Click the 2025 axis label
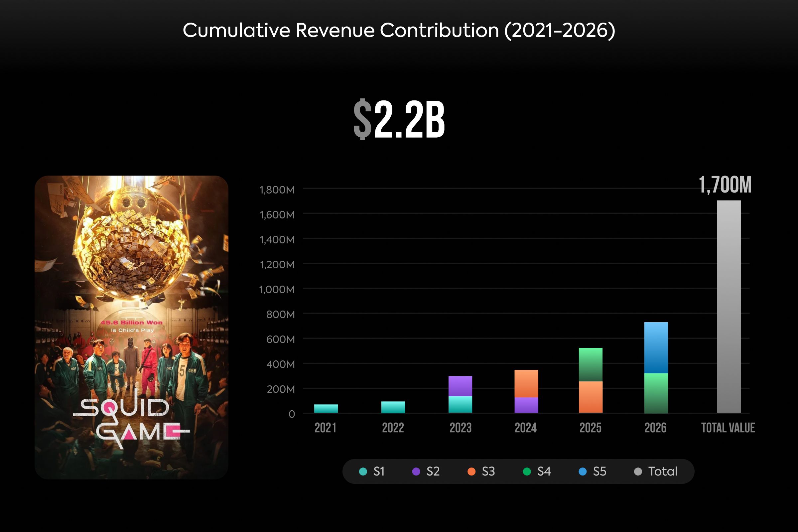 tap(591, 428)
